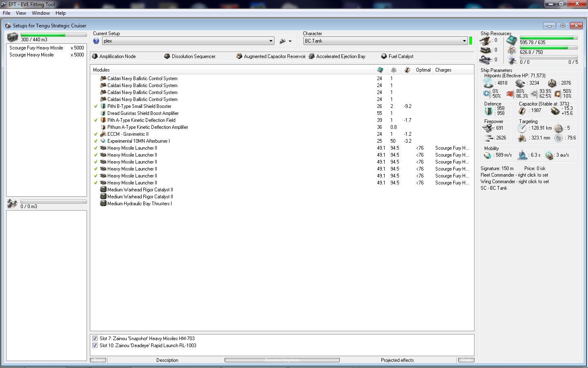The width and height of the screenshot is (588, 368).
Task: Select the Dread Guristas Shield Boost Amplifier row
Action: (x=282, y=113)
